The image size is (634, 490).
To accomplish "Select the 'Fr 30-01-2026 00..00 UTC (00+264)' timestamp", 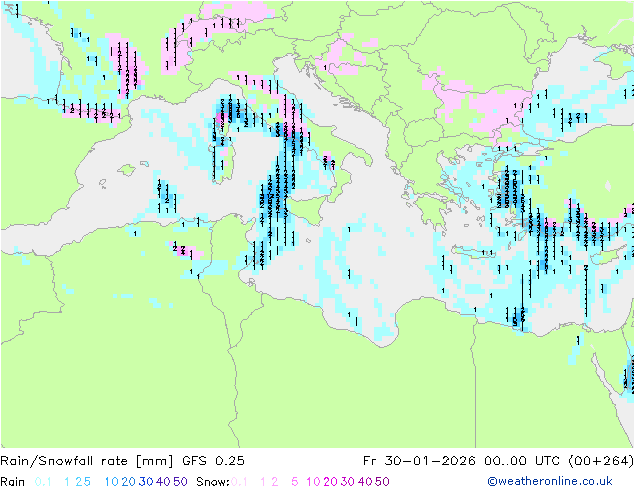I will [x=498, y=461].
